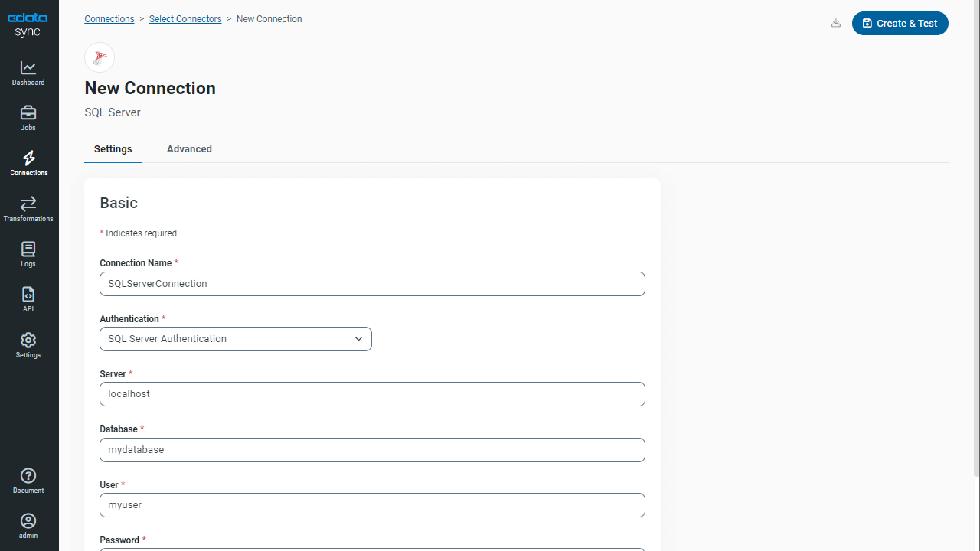The height and width of the screenshot is (551, 980).
Task: Open Settings gear in the sidebar
Action: 28,346
